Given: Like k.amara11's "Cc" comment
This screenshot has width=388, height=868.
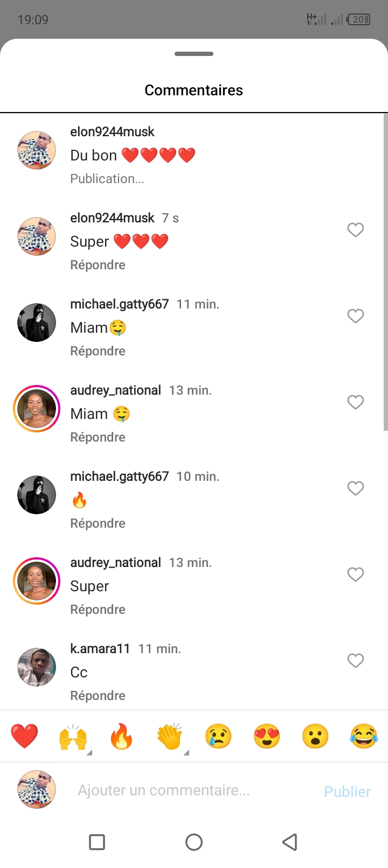Looking at the screenshot, I should (355, 661).
